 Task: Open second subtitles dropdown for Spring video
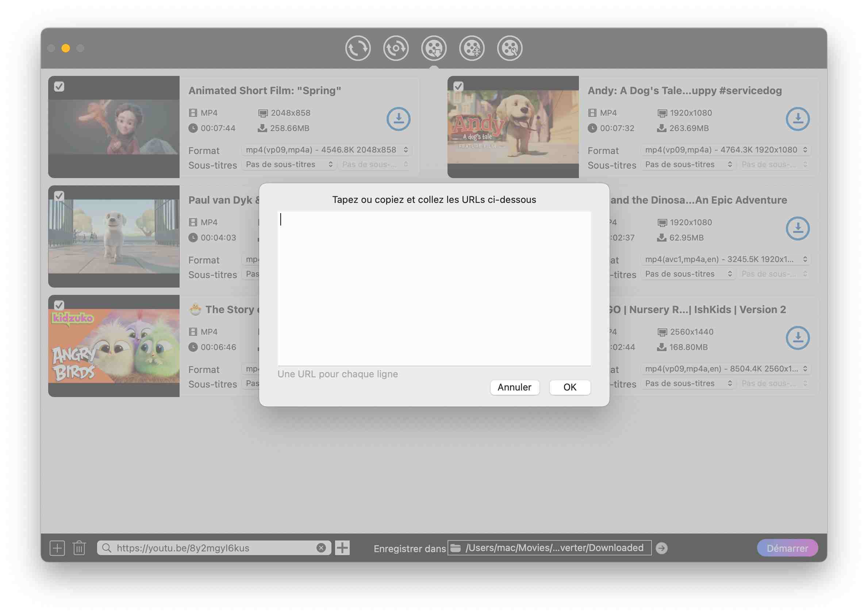click(375, 164)
